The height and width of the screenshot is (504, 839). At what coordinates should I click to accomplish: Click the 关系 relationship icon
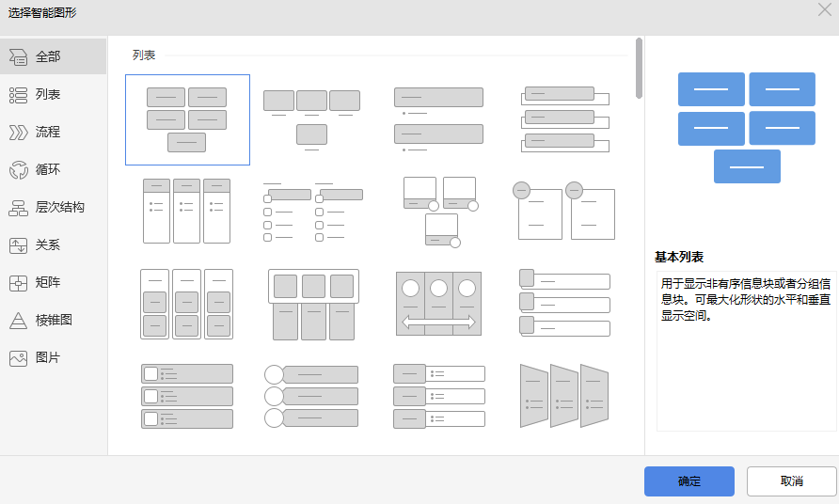pyautogui.click(x=18, y=245)
